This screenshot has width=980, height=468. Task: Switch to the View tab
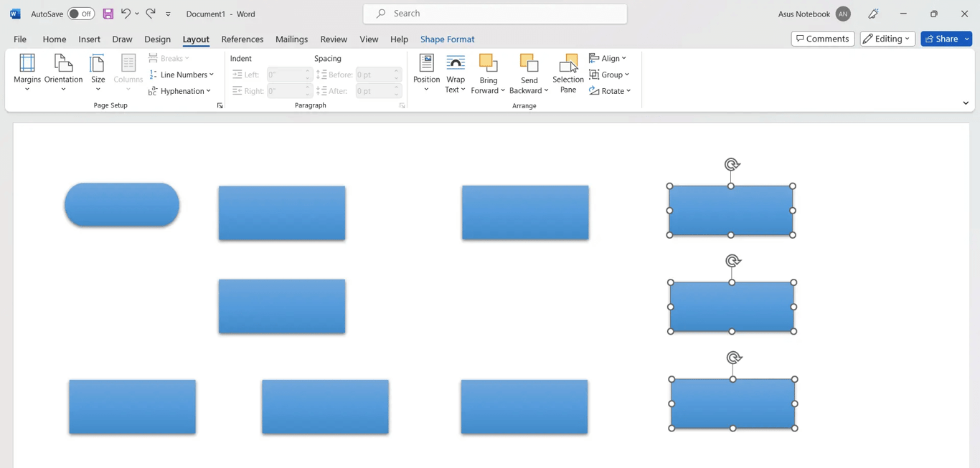coord(369,39)
